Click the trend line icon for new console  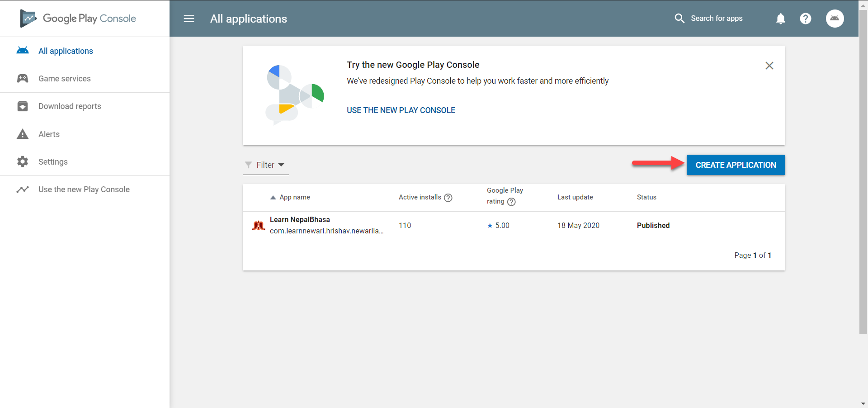pos(23,190)
